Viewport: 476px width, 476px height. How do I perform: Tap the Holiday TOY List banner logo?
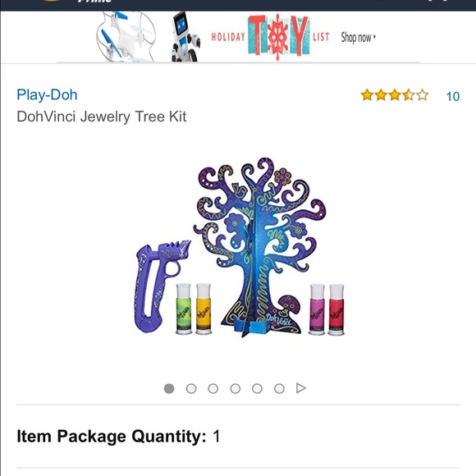(270, 37)
